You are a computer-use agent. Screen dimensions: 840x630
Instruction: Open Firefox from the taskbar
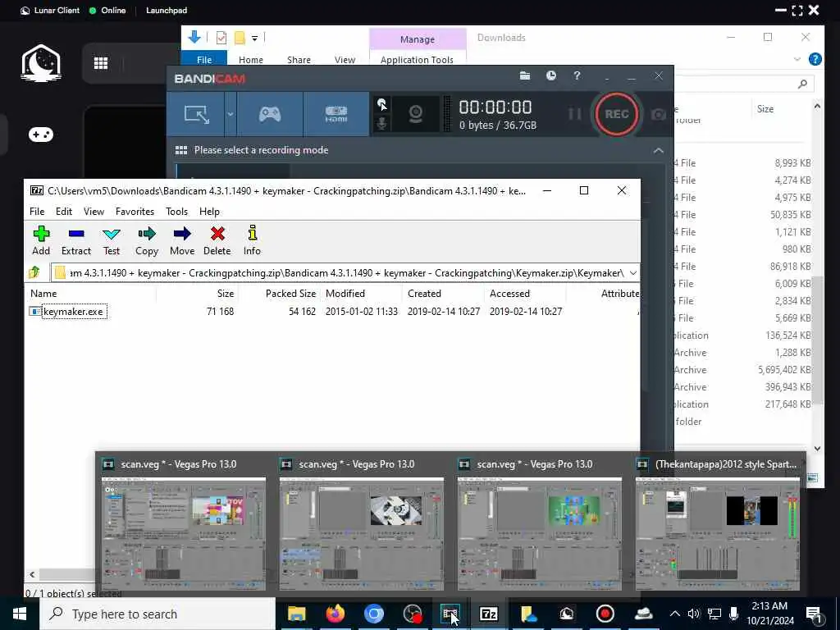coord(335,614)
